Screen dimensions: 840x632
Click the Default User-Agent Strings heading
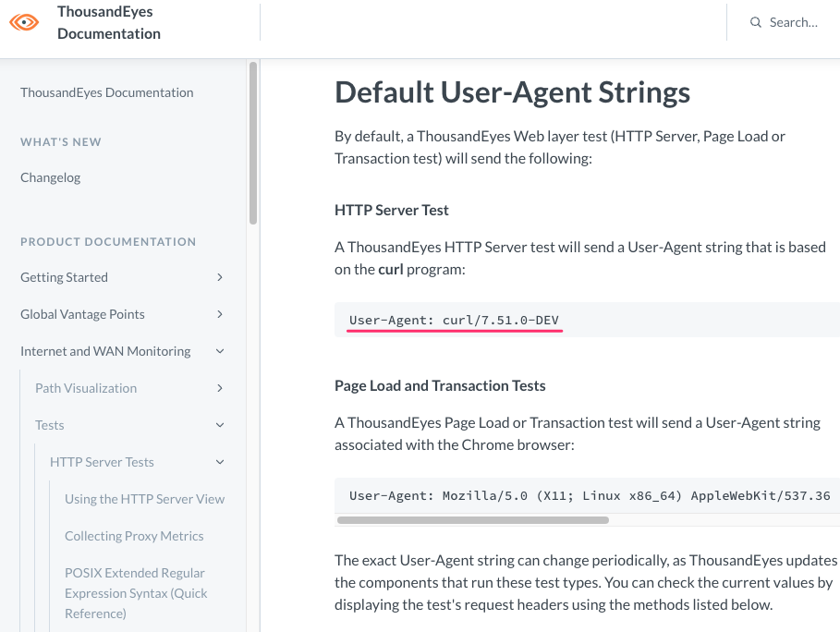pos(512,92)
